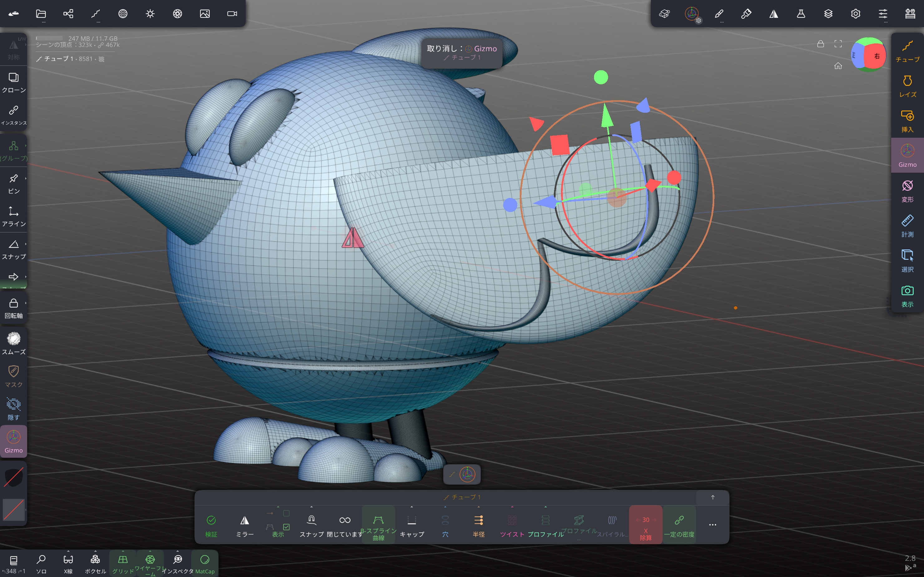Open the Settings gear menu
Viewport: 924px width, 577px height.
(856, 14)
